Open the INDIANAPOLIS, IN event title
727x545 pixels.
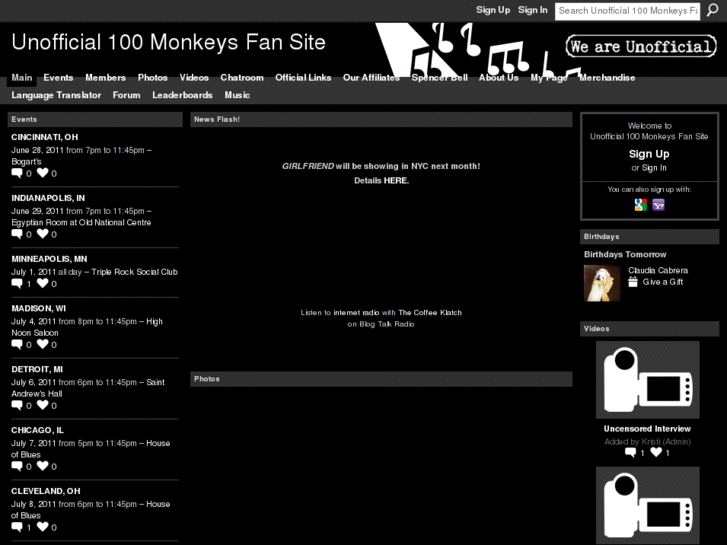[48, 198]
